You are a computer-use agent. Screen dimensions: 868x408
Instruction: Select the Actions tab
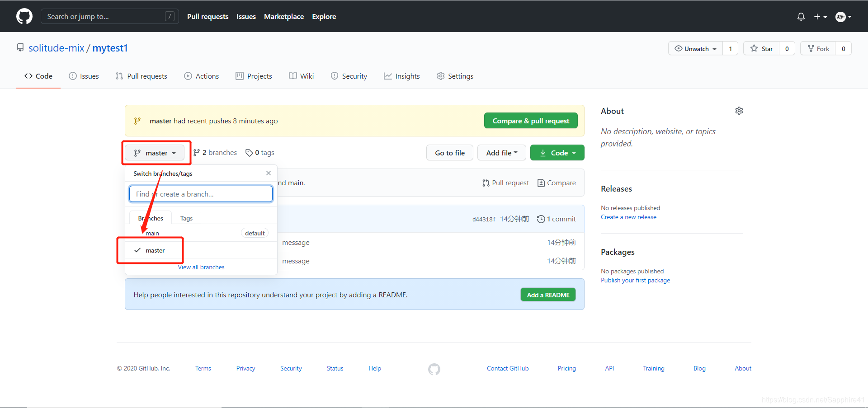click(201, 76)
